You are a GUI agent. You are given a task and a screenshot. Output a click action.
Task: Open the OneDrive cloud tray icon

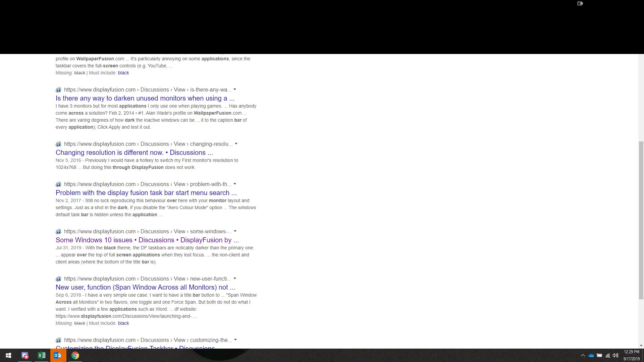coord(591,355)
